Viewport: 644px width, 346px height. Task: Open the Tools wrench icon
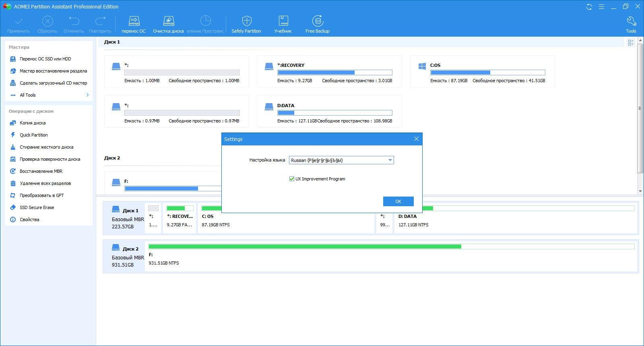(631, 24)
